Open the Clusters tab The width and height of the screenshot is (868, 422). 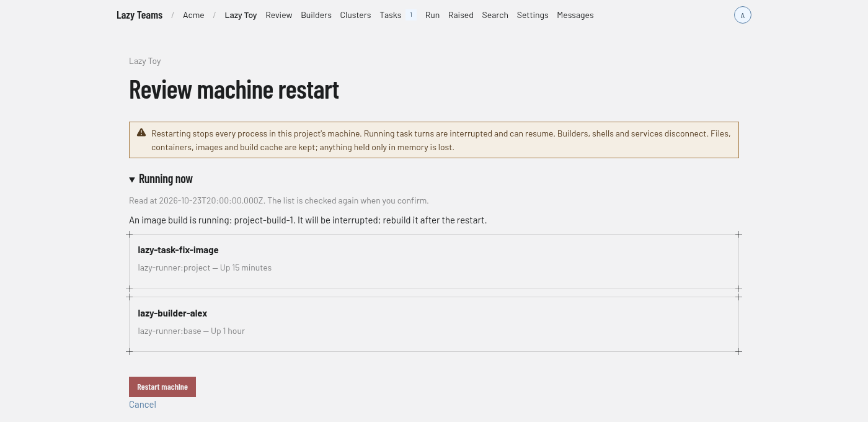coord(355,15)
